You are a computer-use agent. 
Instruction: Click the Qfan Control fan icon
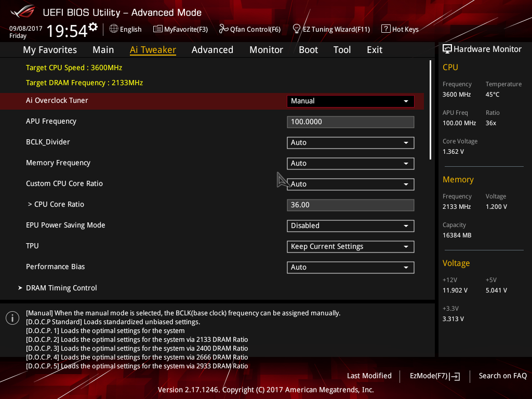[223, 29]
